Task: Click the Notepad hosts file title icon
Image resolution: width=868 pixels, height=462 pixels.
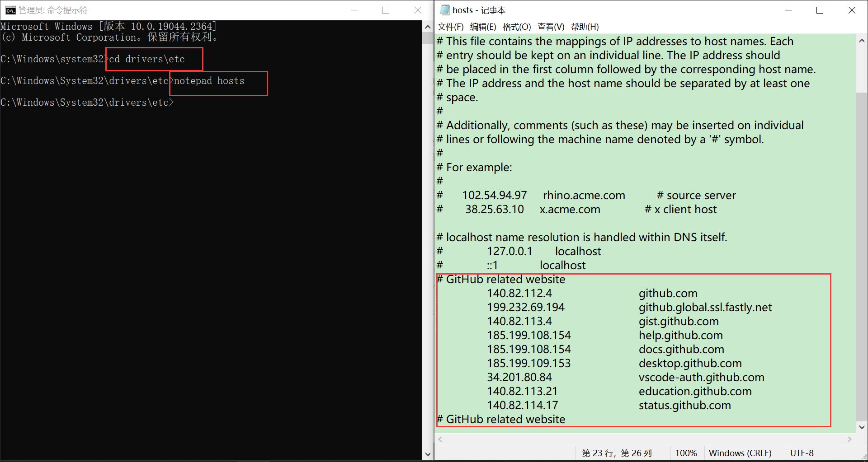Action: tap(445, 10)
